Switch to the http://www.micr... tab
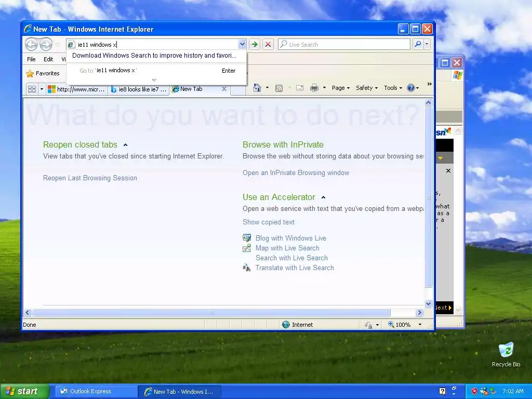Viewport: 532px width, 399px height. (x=77, y=89)
